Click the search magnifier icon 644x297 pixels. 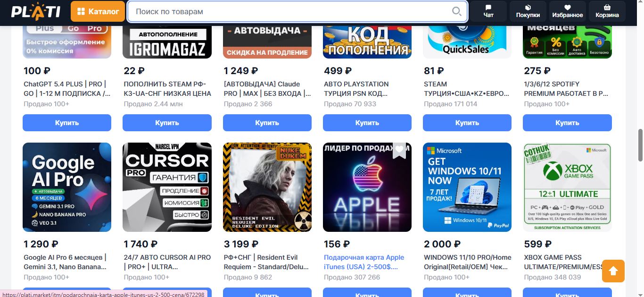point(456,11)
